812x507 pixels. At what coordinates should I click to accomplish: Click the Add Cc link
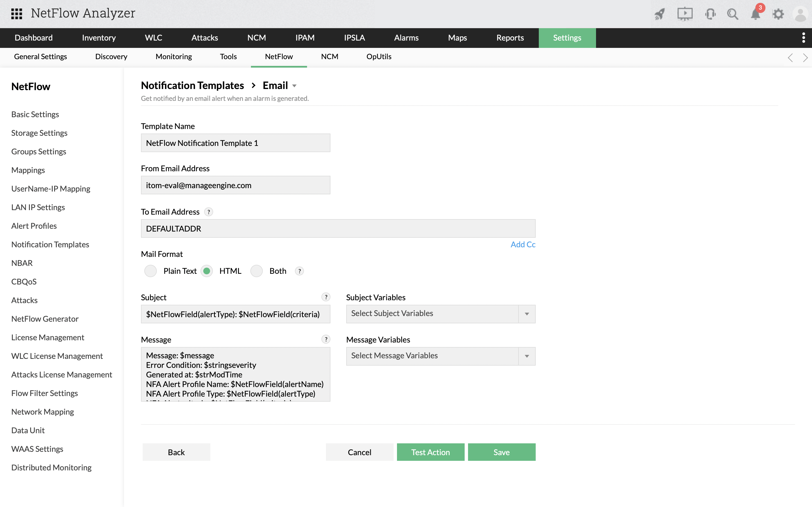522,244
